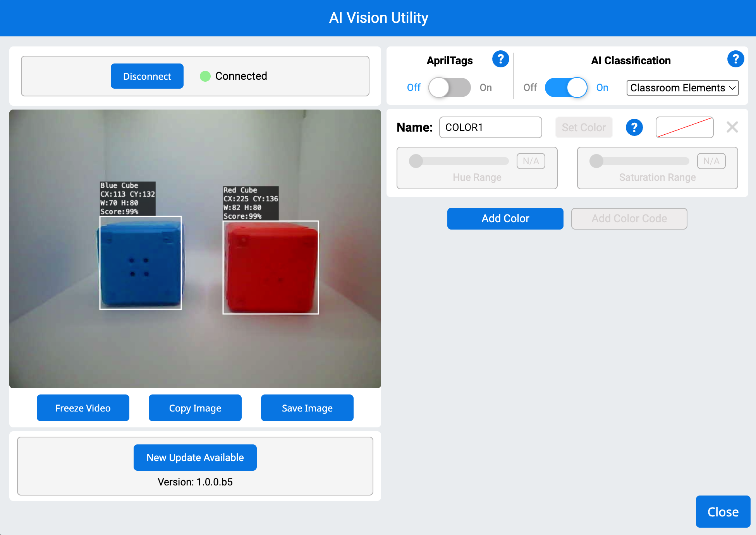
Task: Click the New Update Available button
Action: (195, 457)
